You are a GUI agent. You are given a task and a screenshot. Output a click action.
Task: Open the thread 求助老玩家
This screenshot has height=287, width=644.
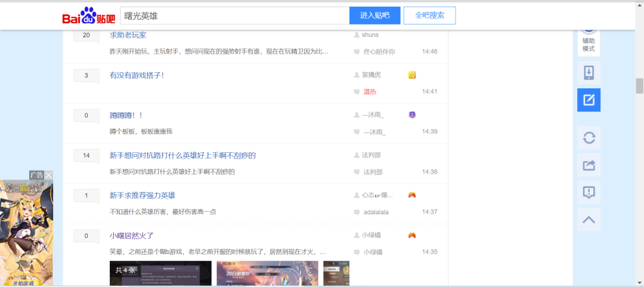(128, 35)
